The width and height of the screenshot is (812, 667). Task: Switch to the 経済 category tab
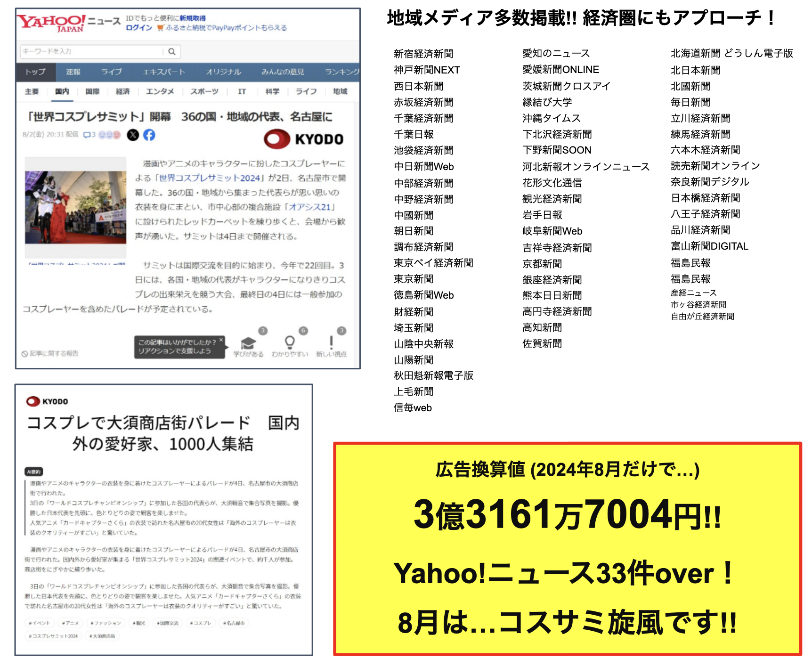click(x=122, y=91)
